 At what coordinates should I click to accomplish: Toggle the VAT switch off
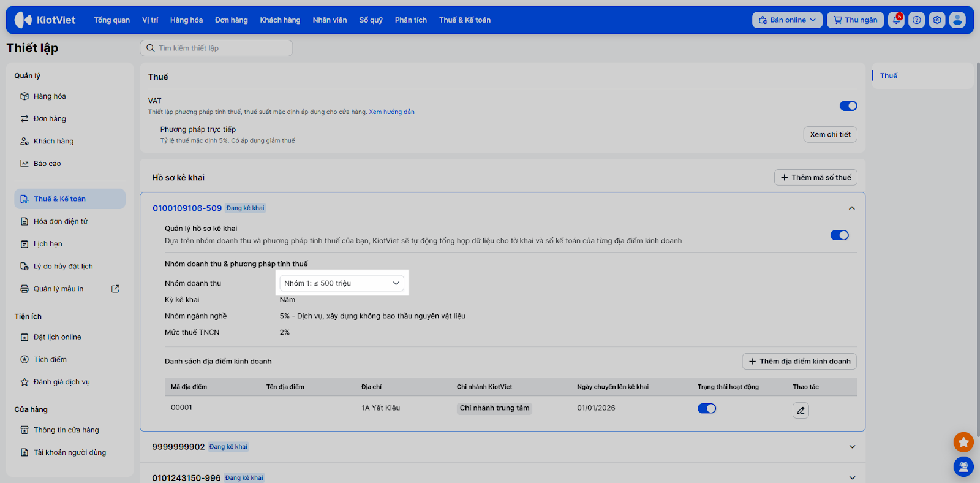(x=848, y=106)
